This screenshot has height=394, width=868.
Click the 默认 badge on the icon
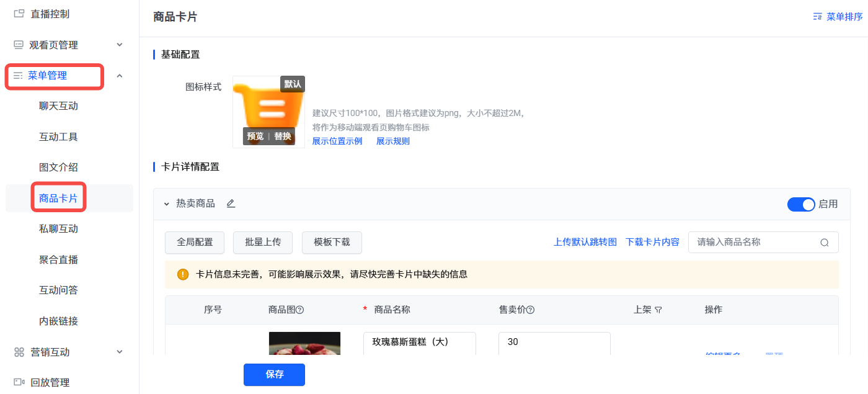coord(293,84)
